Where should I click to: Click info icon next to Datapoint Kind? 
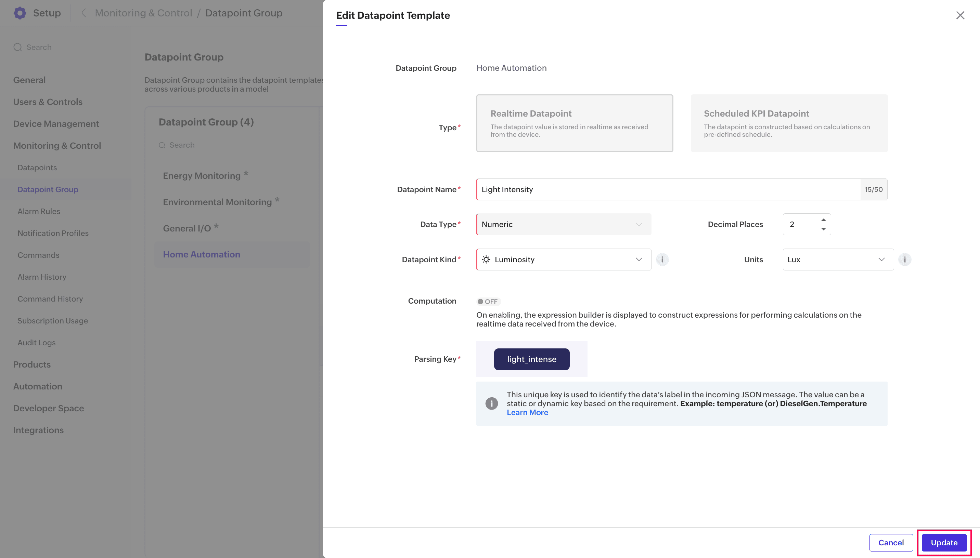click(x=662, y=260)
